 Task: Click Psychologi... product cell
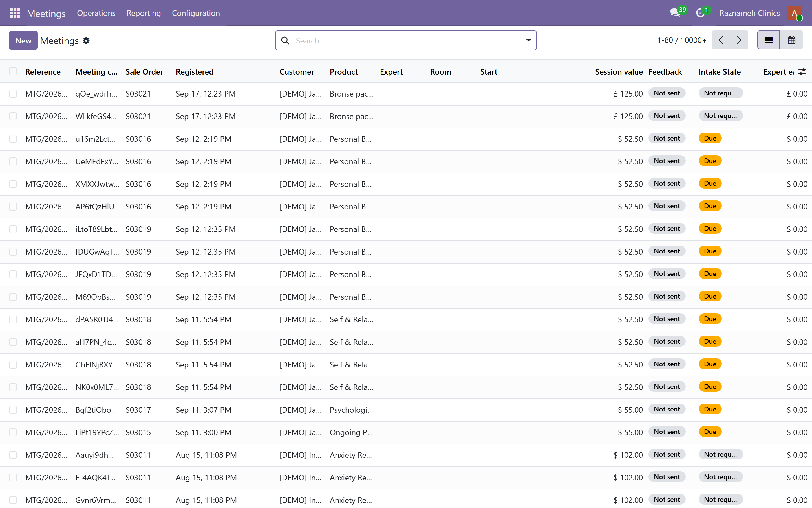(x=351, y=410)
